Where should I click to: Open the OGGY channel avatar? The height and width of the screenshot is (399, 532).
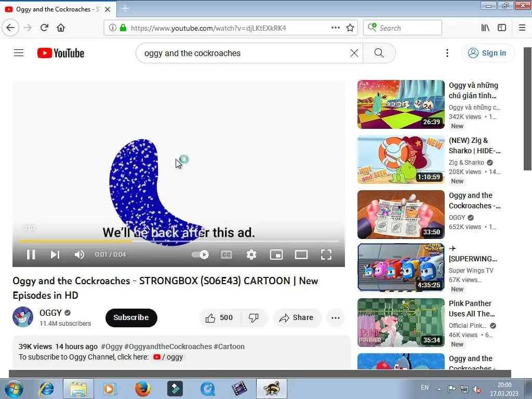(x=23, y=317)
